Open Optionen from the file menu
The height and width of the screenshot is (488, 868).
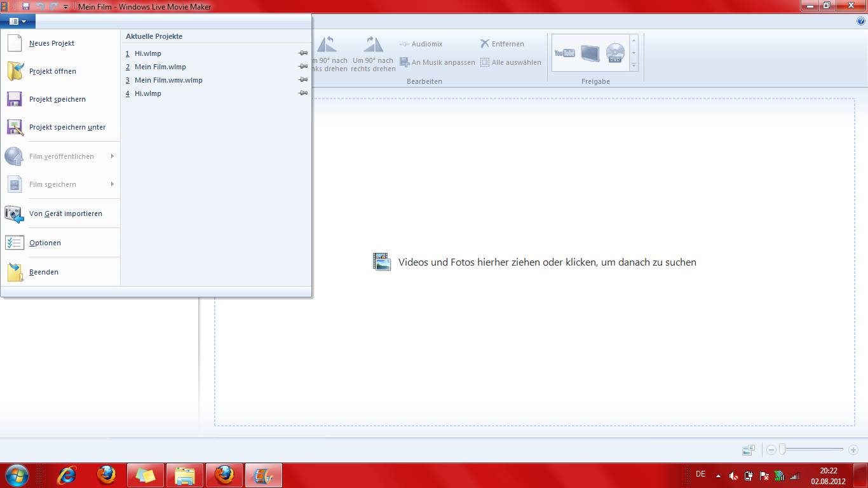point(44,243)
